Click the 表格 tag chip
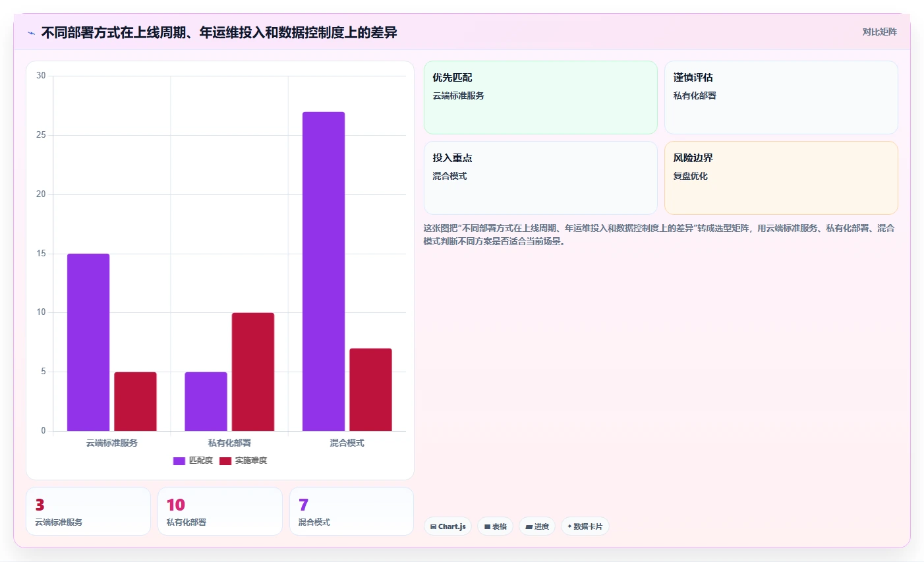 [x=496, y=526]
